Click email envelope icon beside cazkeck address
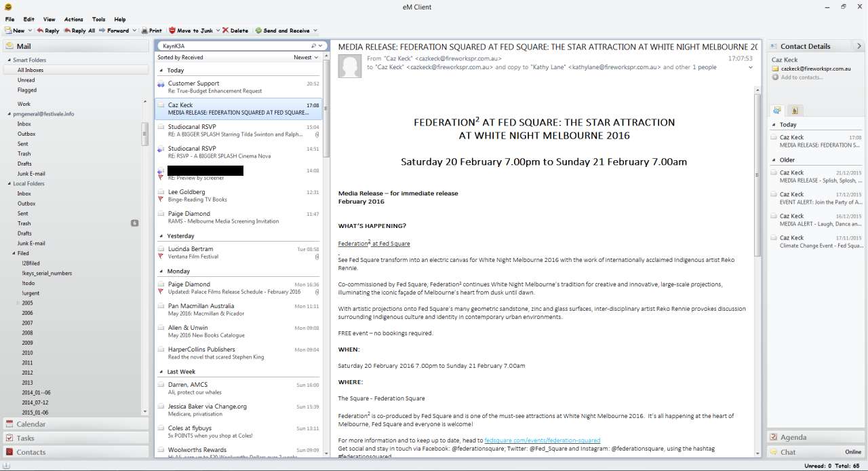Image resolution: width=868 pixels, height=471 pixels. [775, 69]
